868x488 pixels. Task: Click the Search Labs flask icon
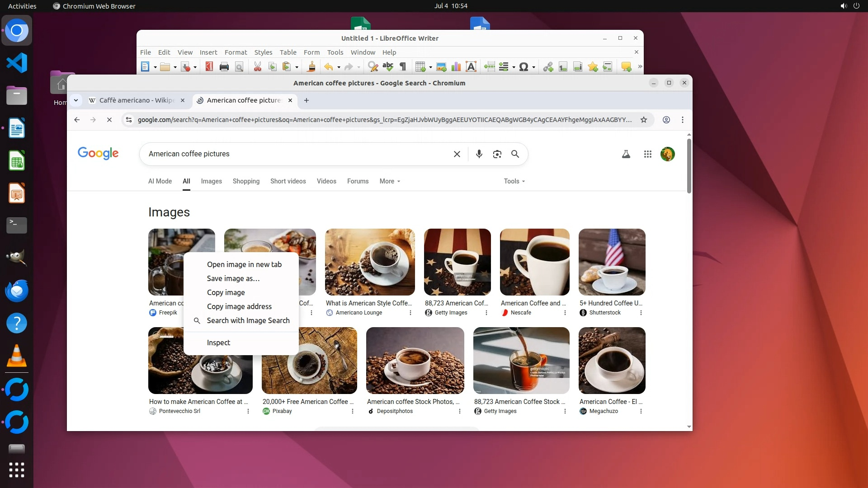[x=626, y=154]
